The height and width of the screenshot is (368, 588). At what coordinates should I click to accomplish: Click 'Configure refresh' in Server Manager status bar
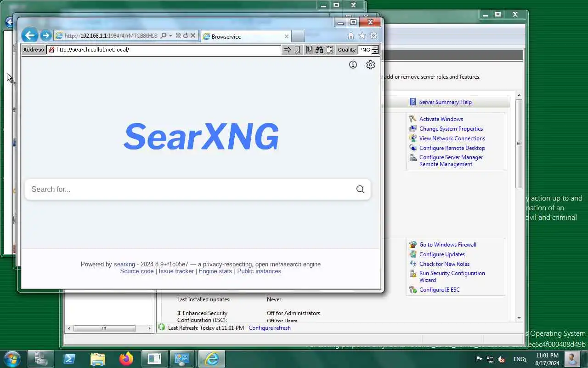pos(270,328)
